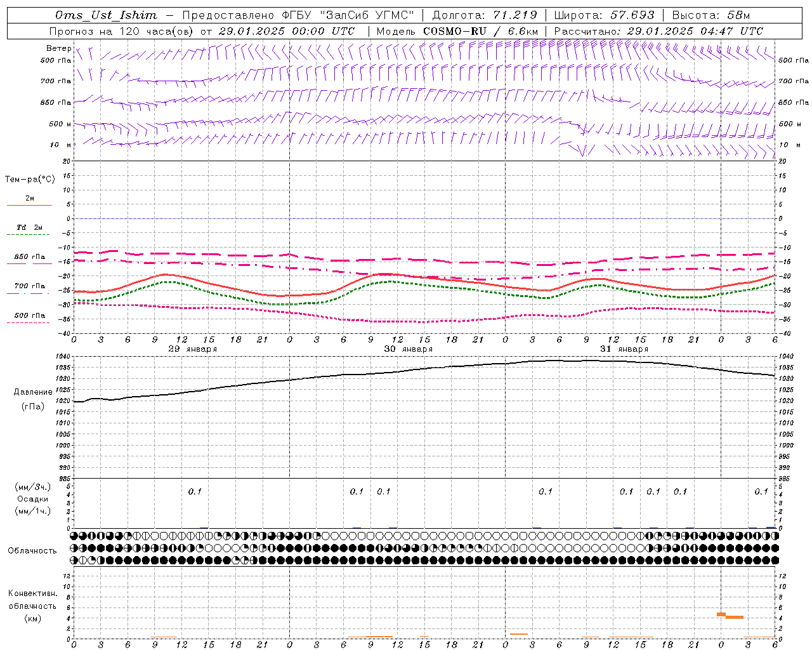Click the blue precipitation bar at chart end
The height and width of the screenshot is (650, 812).
coord(771,527)
